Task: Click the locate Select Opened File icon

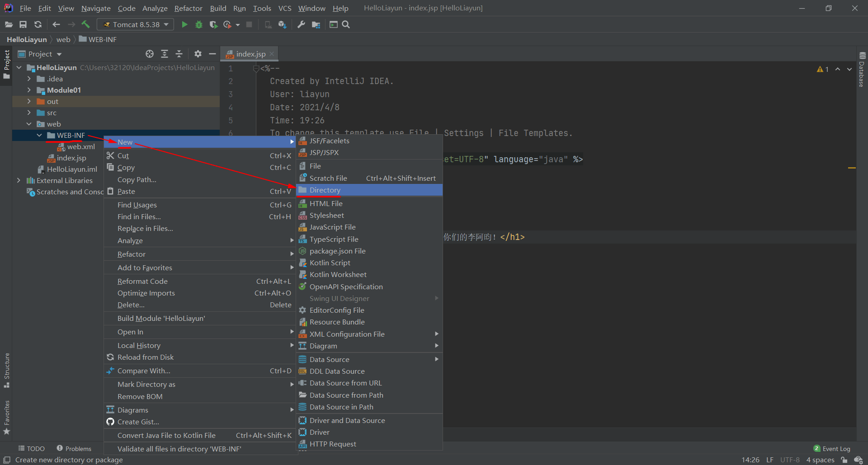Action: pyautogui.click(x=150, y=54)
